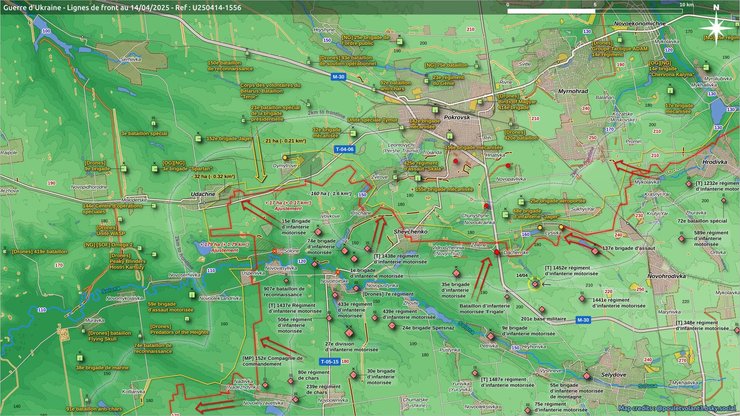Click the north compass rose icon
740x416 pixels.
tap(716, 28)
